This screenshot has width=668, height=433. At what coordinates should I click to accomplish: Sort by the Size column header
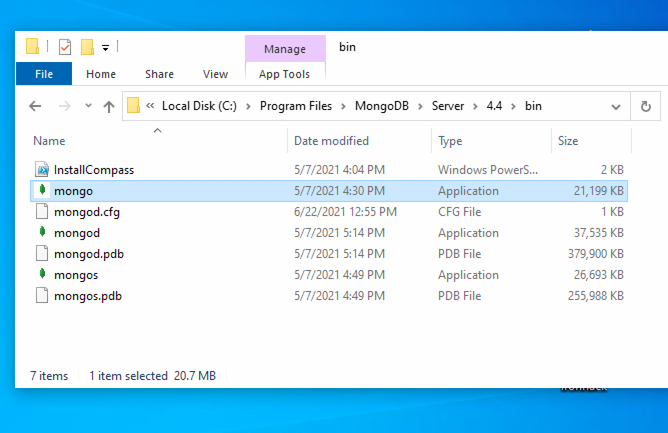[x=568, y=141]
